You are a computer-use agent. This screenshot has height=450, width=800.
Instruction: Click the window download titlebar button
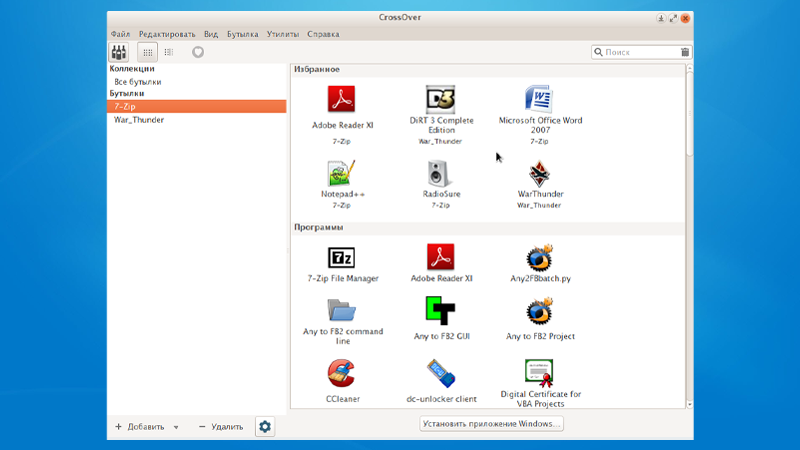pos(661,18)
